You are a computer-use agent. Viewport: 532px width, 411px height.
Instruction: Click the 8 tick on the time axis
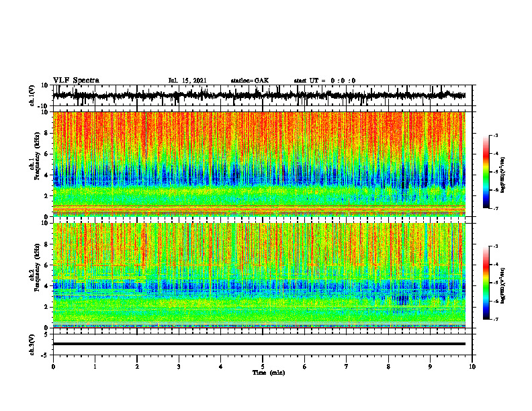click(388, 367)
